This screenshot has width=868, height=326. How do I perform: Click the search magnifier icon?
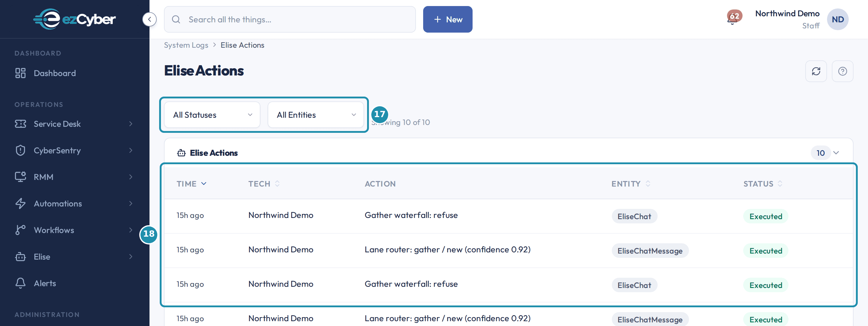coord(176,19)
